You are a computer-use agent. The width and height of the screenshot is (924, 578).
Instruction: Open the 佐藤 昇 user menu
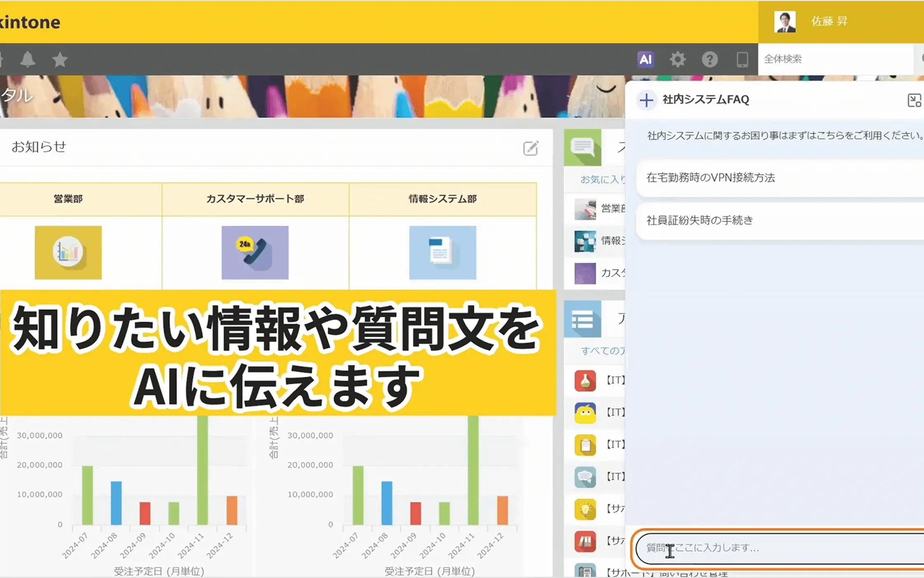[x=829, y=21]
